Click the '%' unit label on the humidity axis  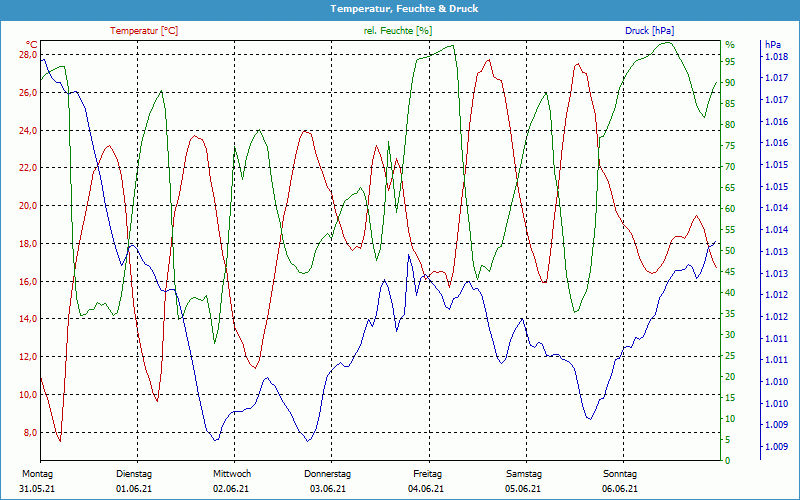730,45
